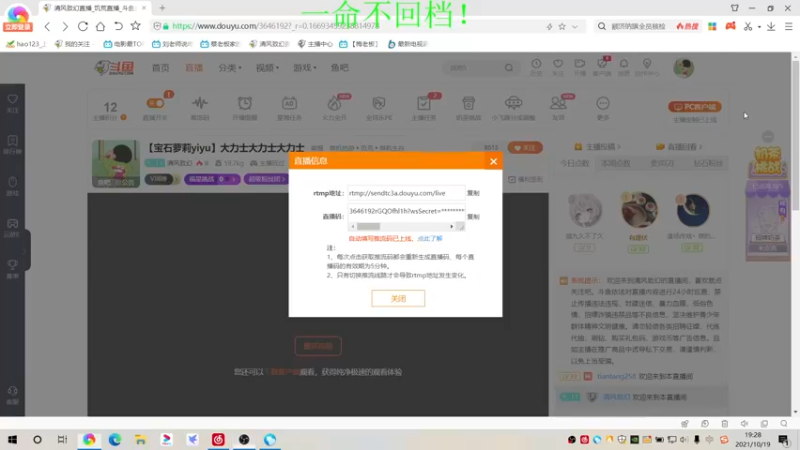The width and height of the screenshot is (800, 450).
Task: Select the 直播 nav item
Action: click(x=194, y=68)
